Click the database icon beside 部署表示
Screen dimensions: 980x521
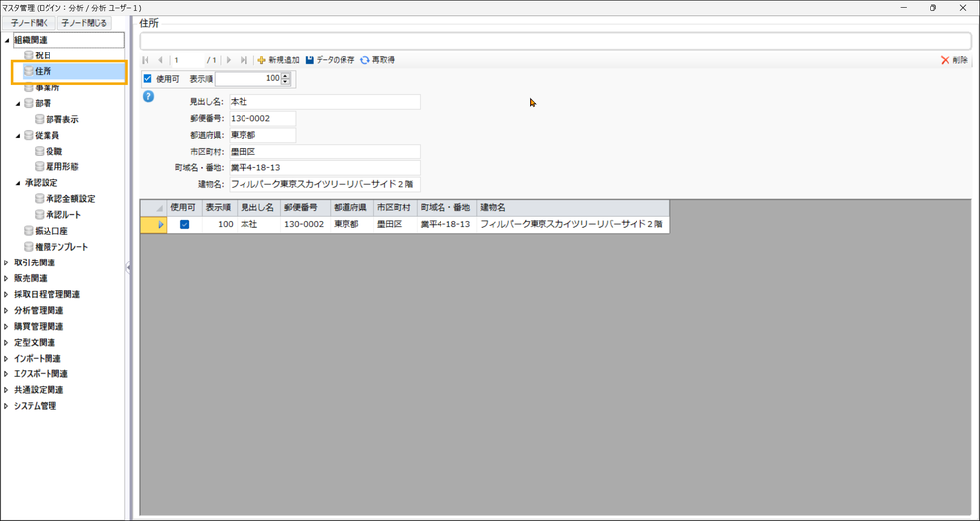40,119
